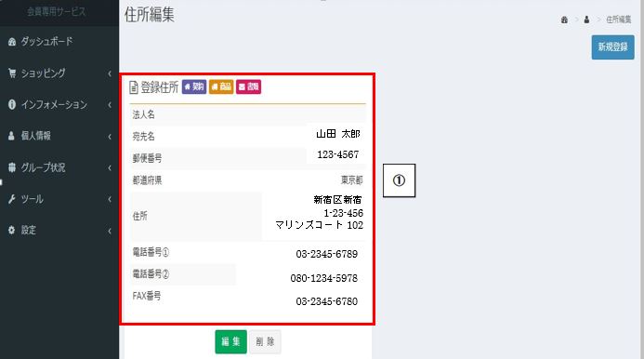
Task: Click the 法人名 row label
Action: coord(143,114)
